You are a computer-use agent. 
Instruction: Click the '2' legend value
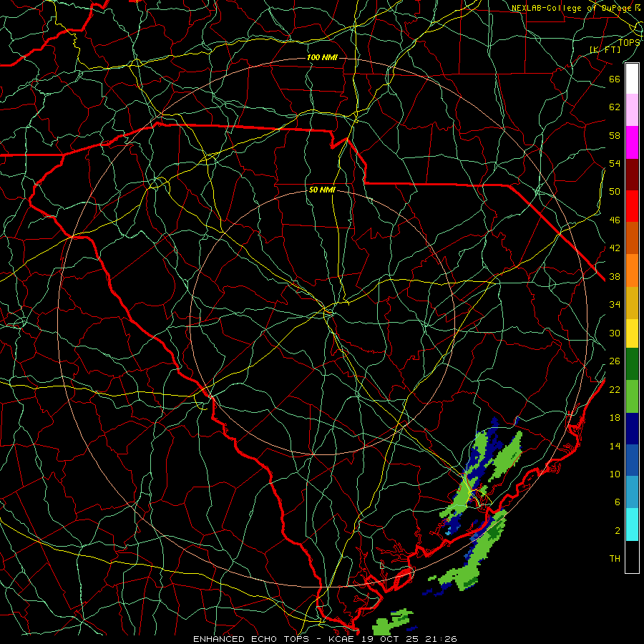coord(618,530)
